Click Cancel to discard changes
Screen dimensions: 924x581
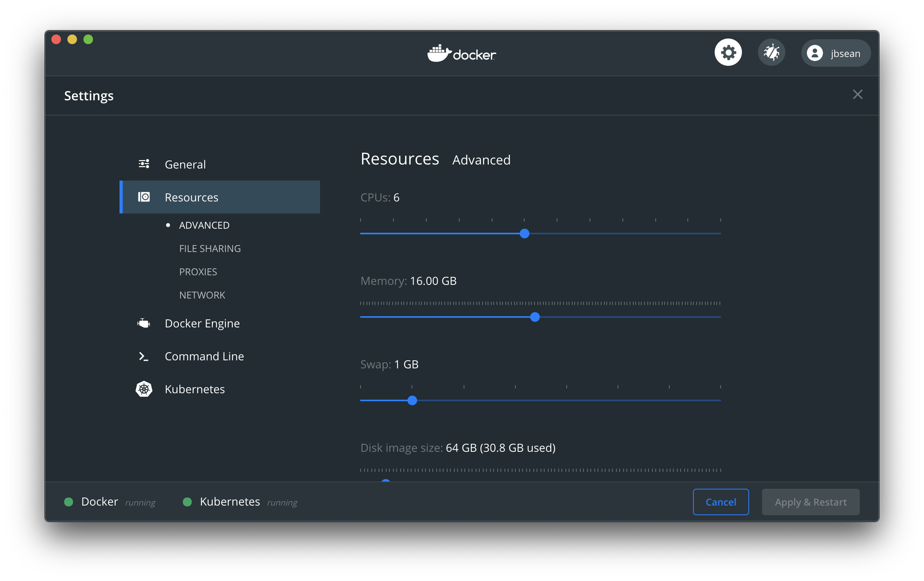[x=721, y=501]
